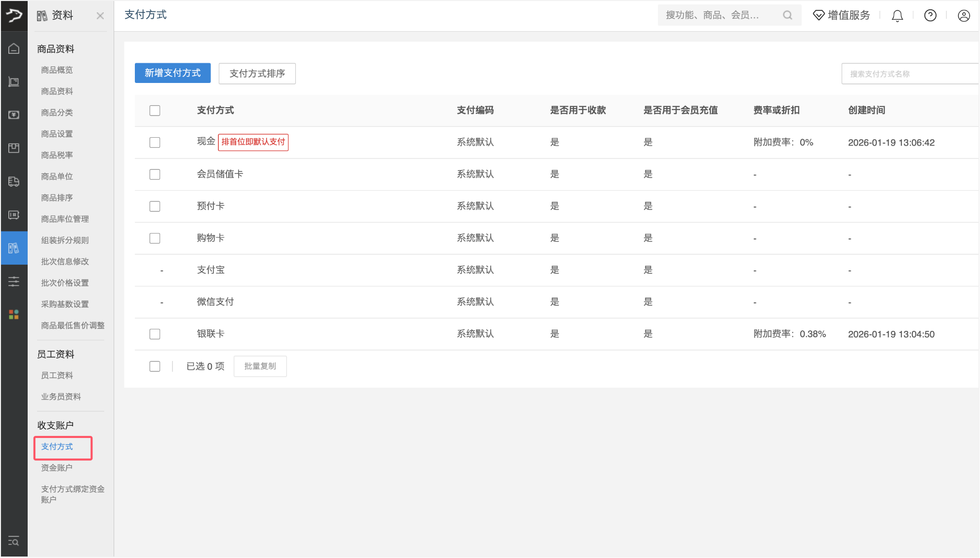
Task: Open the user account profile icon
Action: (x=963, y=16)
